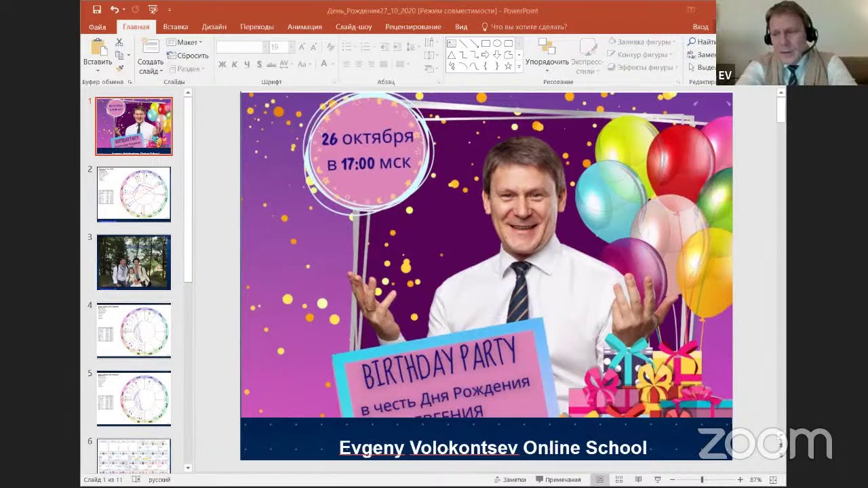Screen dimensions: 868x488
Task: Open the Change Case (Aa) dropdown
Action: [306, 64]
